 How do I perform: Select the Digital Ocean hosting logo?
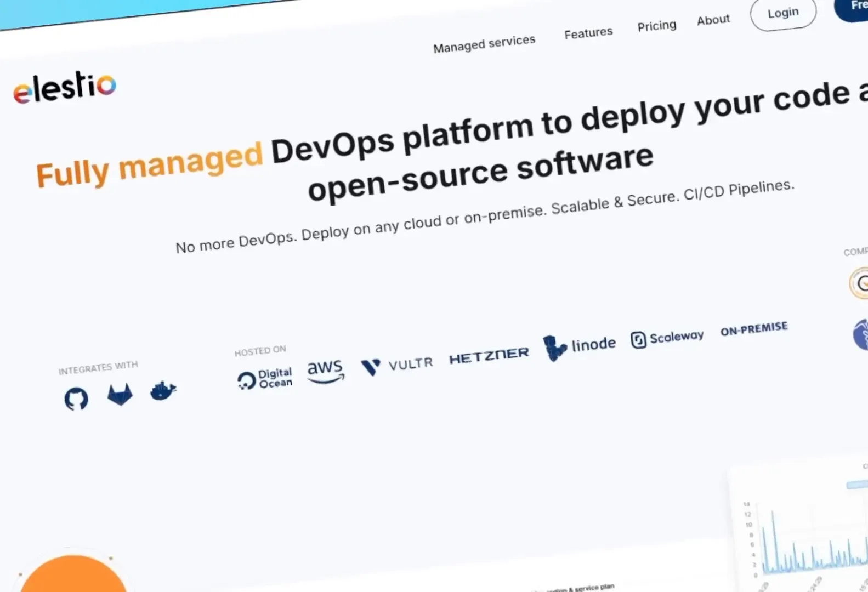click(265, 379)
